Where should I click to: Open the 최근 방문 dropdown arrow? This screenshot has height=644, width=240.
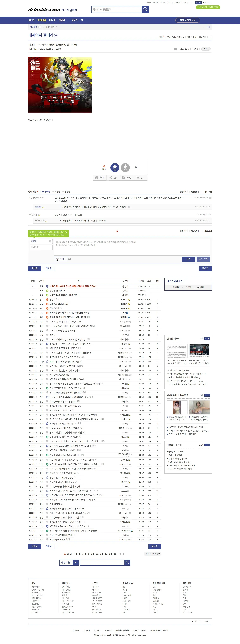pos(40,27)
